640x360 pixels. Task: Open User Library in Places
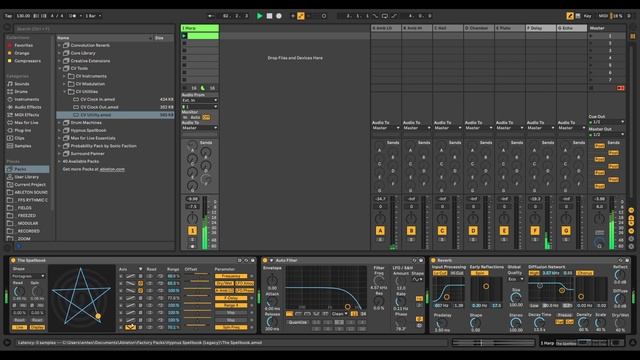pyautogui.click(x=27, y=177)
